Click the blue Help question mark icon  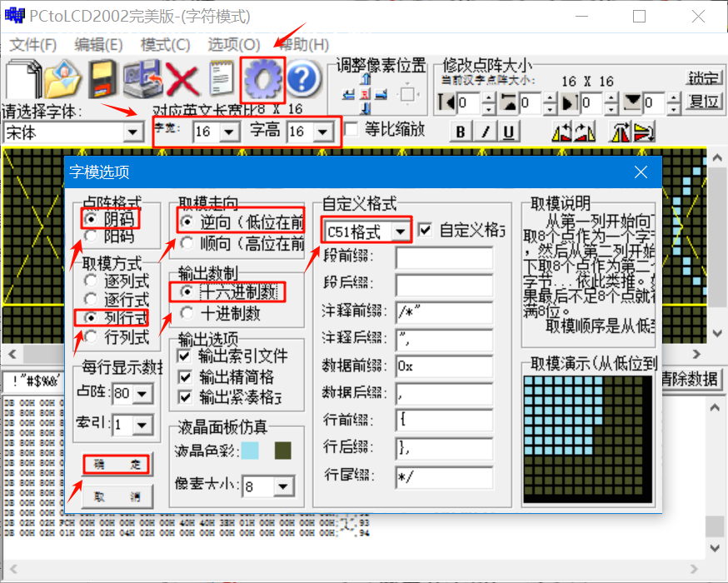click(x=302, y=79)
